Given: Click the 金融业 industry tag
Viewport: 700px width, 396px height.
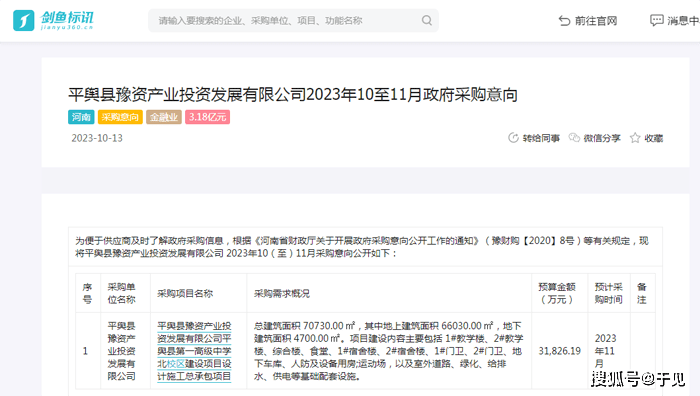Looking at the screenshot, I should (x=164, y=117).
